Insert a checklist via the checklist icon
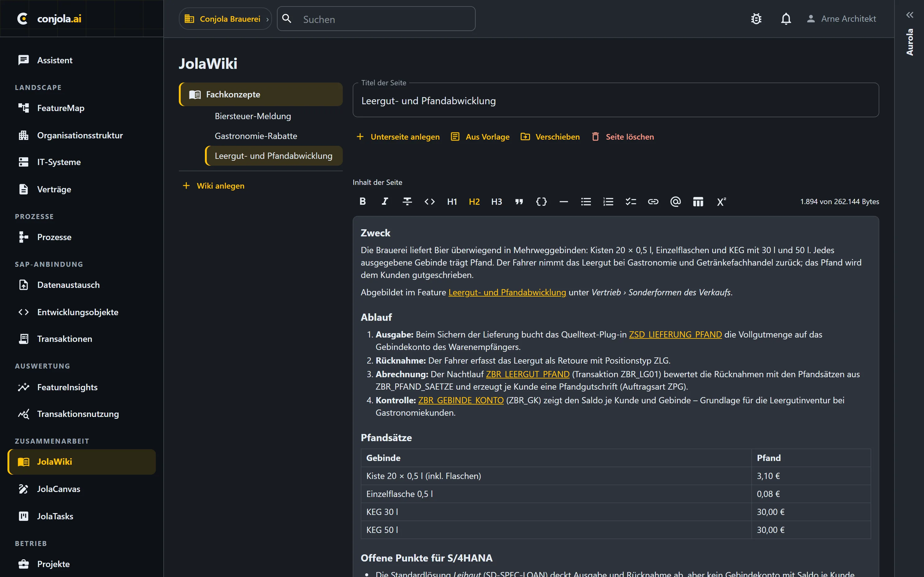The height and width of the screenshot is (577, 924). pyautogui.click(x=631, y=202)
